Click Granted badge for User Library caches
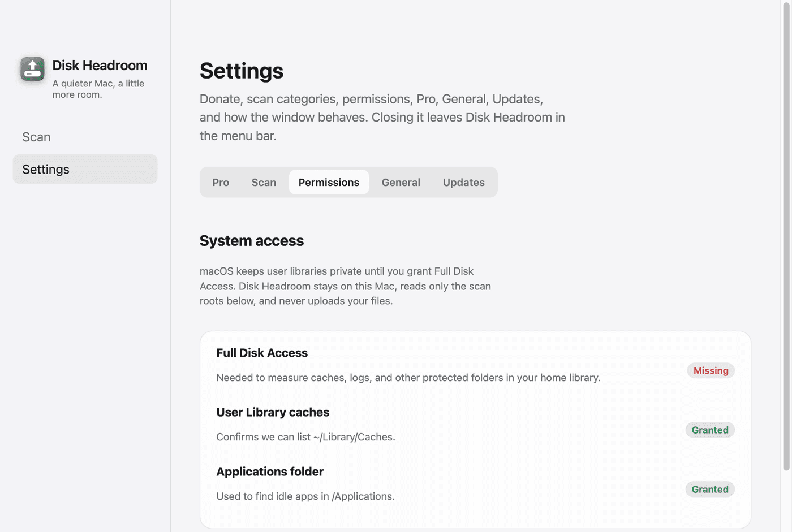This screenshot has height=532, width=792. pos(710,430)
